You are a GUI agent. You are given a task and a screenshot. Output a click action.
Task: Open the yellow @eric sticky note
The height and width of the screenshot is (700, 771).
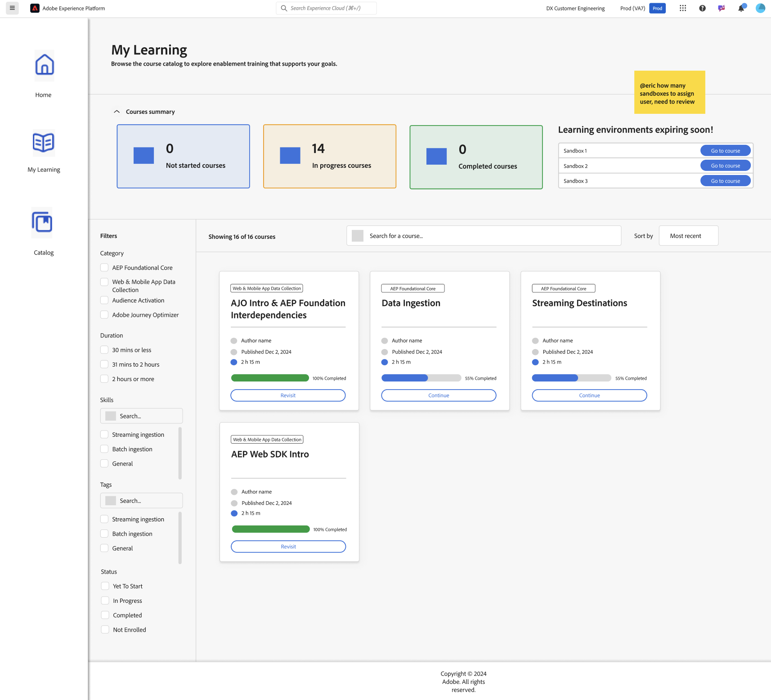pyautogui.click(x=670, y=92)
